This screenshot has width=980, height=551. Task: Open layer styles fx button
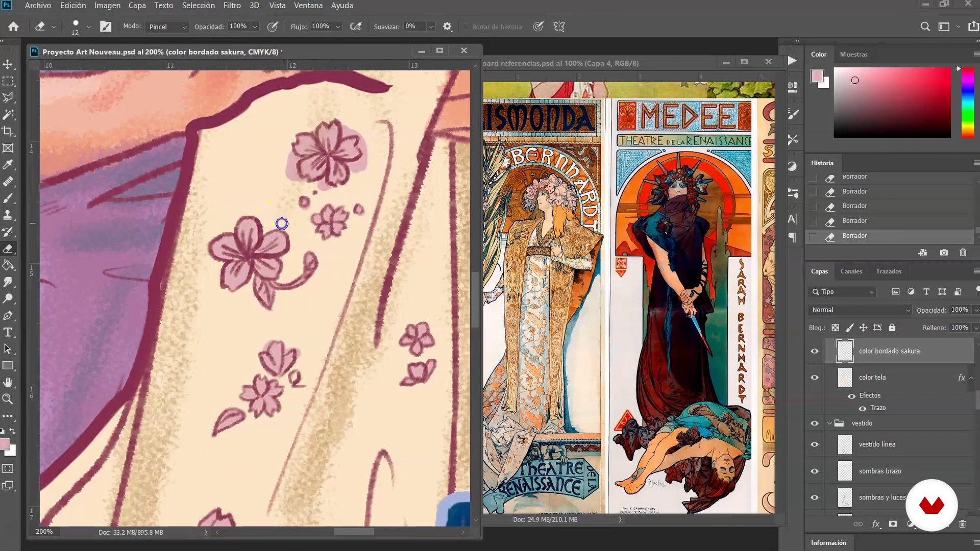(x=876, y=524)
